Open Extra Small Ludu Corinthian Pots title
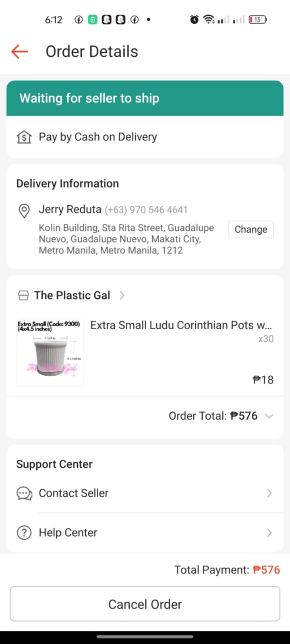Image resolution: width=290 pixels, height=644 pixels. tap(181, 325)
